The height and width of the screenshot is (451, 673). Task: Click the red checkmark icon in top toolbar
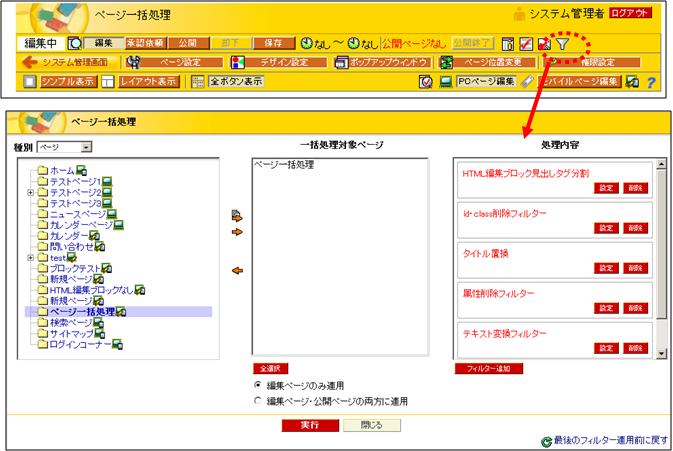click(526, 43)
